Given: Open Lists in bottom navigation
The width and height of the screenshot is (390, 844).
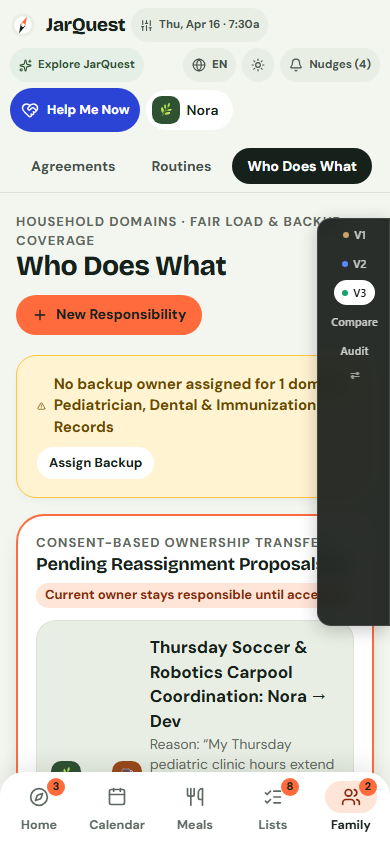Looking at the screenshot, I should pyautogui.click(x=273, y=807).
